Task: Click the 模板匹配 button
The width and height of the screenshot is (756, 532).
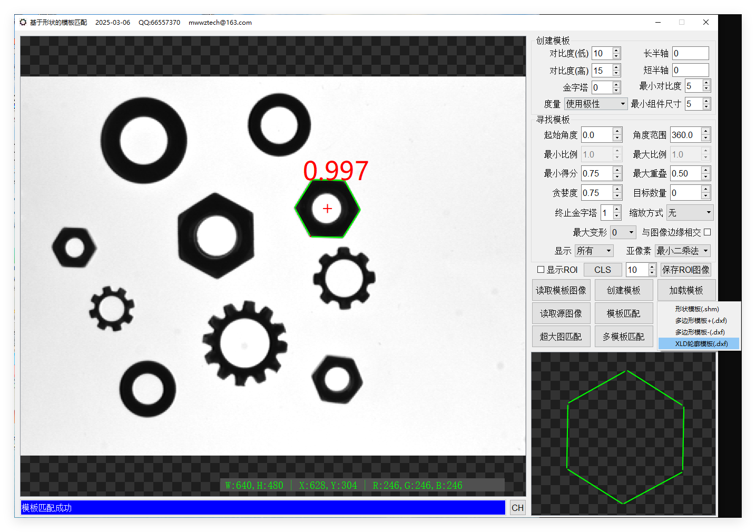Action: point(624,313)
